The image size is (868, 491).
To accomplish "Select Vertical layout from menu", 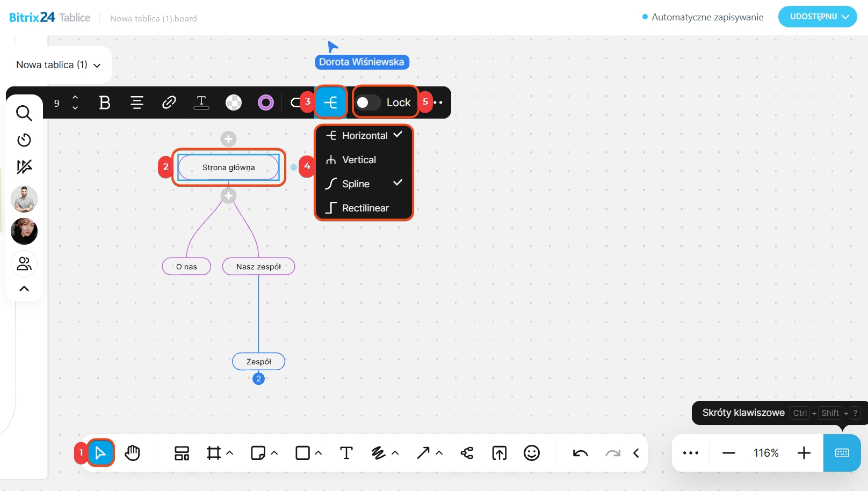I will (x=359, y=160).
